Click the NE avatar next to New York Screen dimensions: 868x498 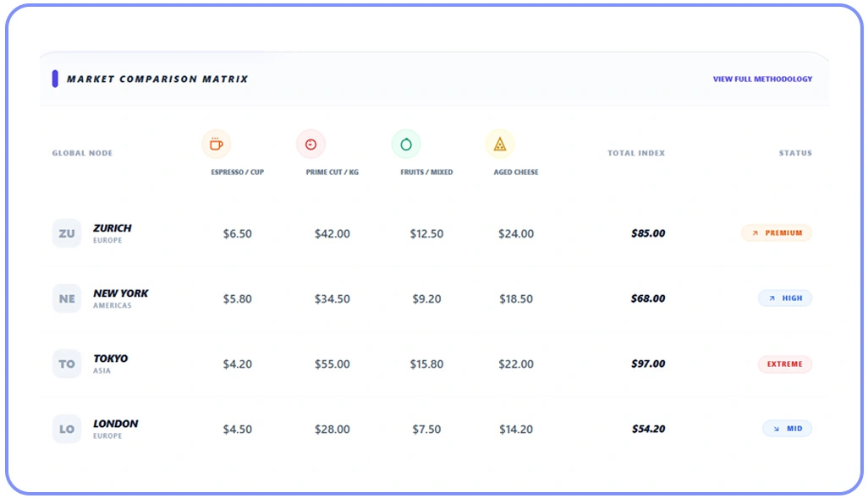(x=67, y=298)
